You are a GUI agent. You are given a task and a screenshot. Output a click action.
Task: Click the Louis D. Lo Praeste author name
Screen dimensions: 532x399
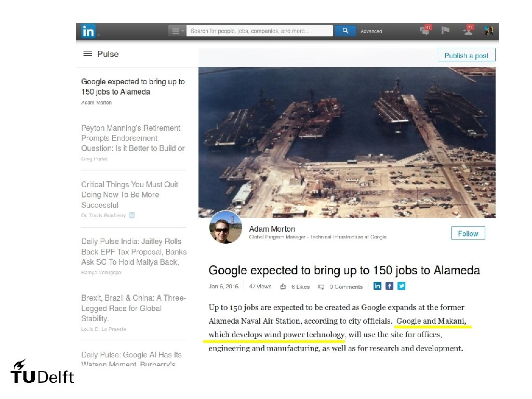(103, 329)
